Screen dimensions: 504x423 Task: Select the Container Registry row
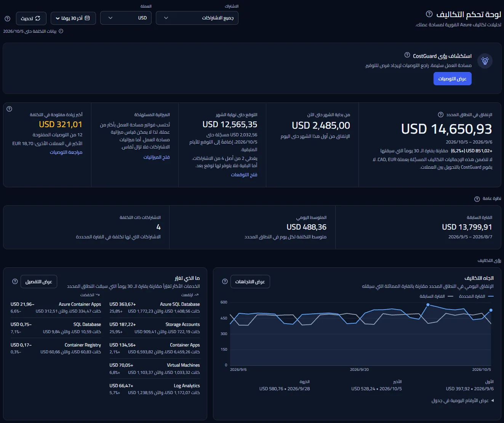(x=56, y=348)
